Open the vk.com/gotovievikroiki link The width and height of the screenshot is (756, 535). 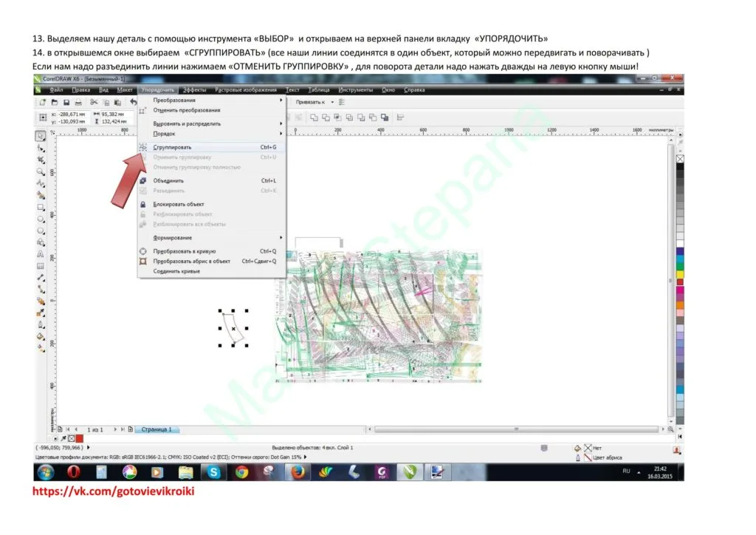[113, 491]
